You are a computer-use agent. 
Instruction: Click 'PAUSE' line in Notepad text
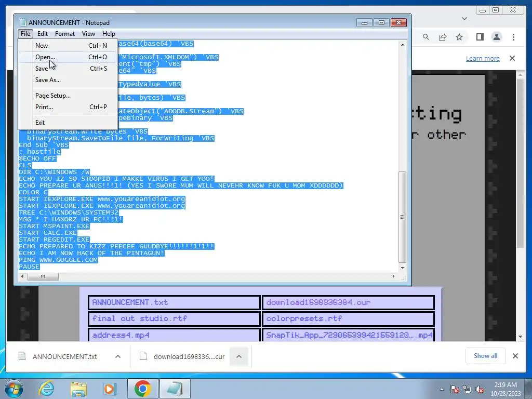point(29,267)
